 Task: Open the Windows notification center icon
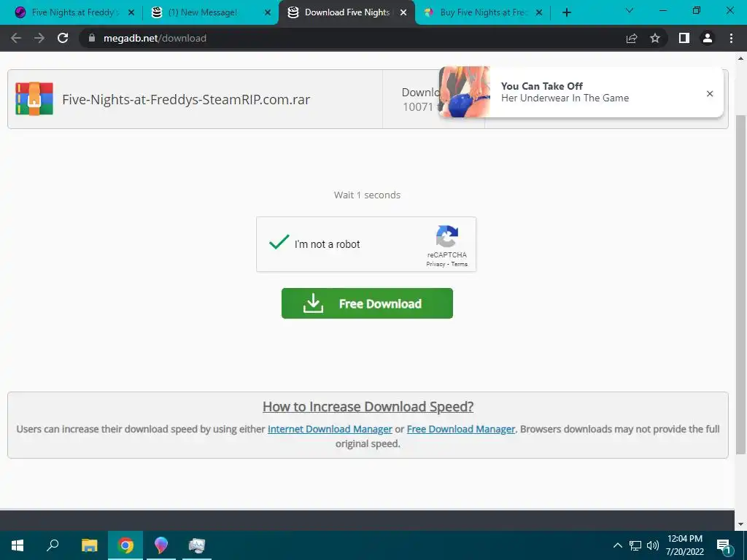tap(724, 545)
